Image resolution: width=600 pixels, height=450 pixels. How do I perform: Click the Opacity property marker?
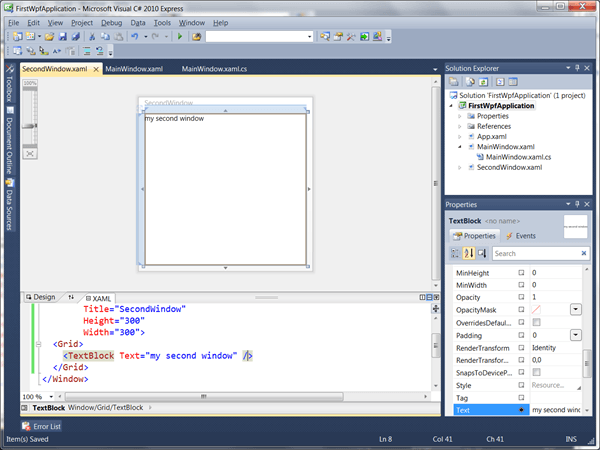521,297
